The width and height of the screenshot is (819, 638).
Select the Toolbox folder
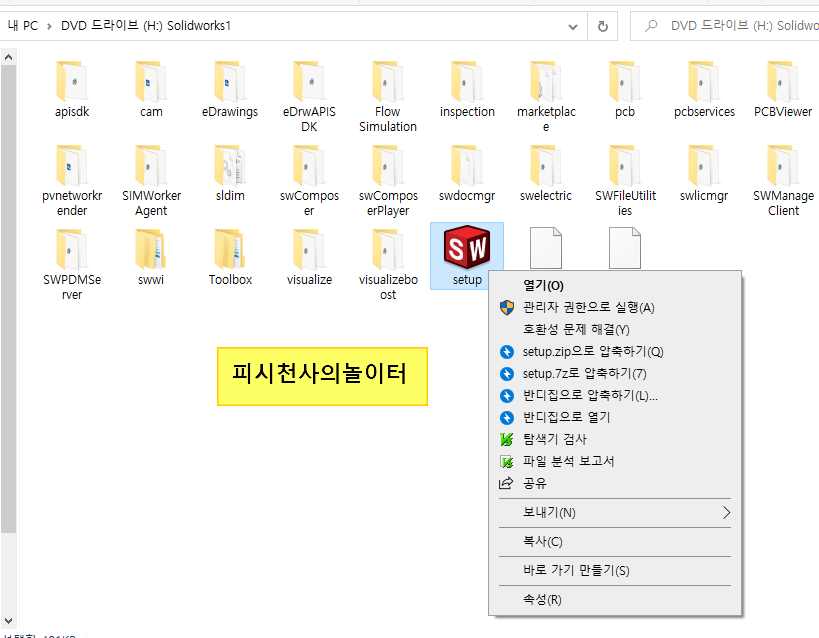(x=230, y=257)
